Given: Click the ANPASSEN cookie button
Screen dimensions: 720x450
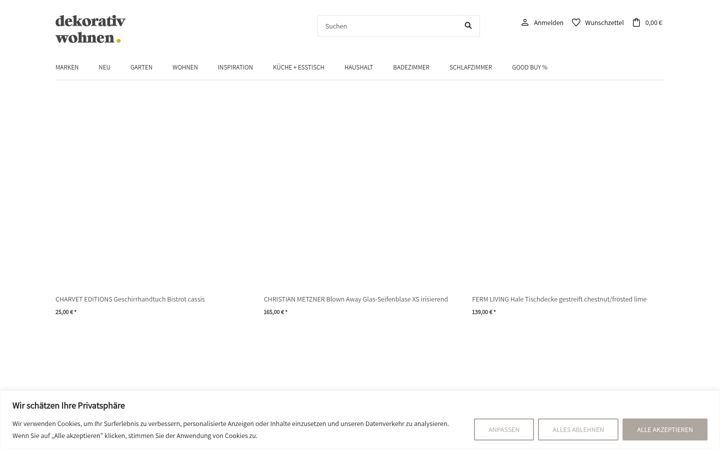Looking at the screenshot, I should (504, 429).
